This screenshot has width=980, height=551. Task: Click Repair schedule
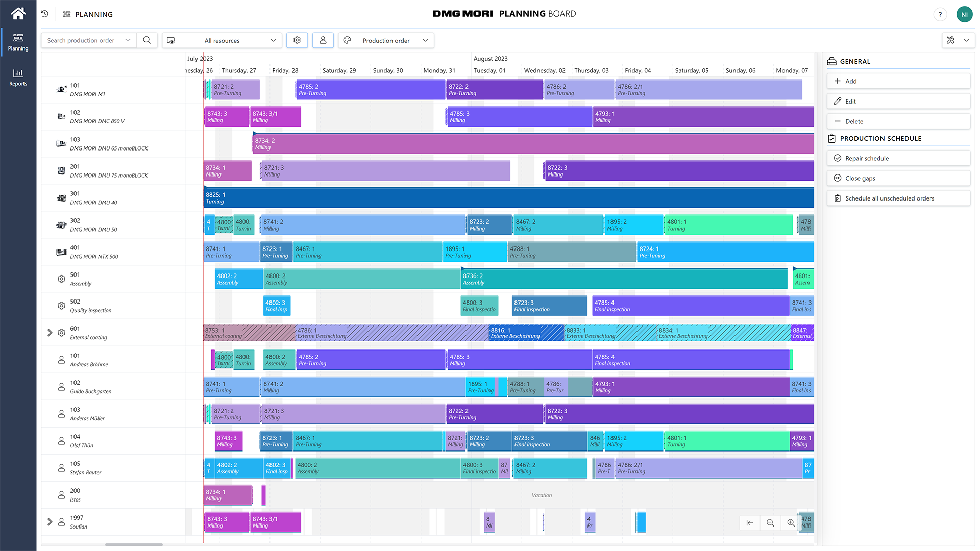click(x=898, y=158)
